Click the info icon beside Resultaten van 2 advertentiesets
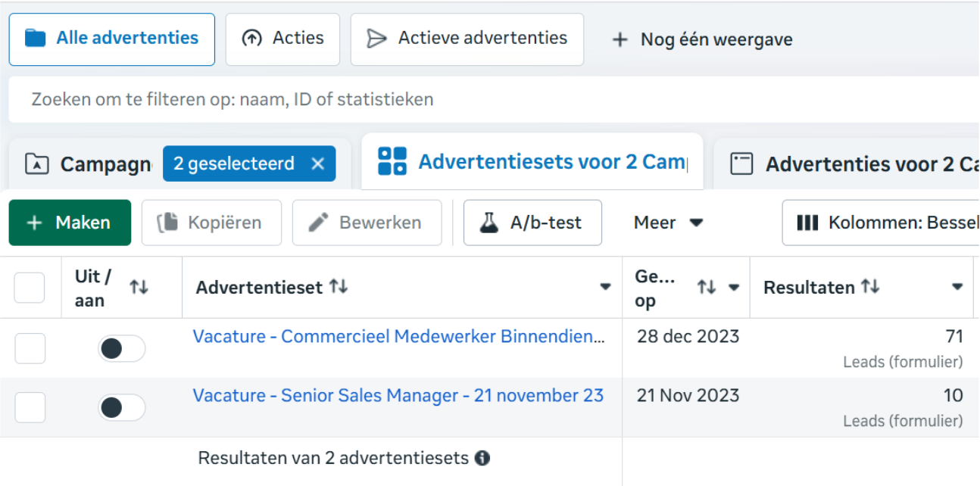This screenshot has height=486, width=980. [x=482, y=458]
